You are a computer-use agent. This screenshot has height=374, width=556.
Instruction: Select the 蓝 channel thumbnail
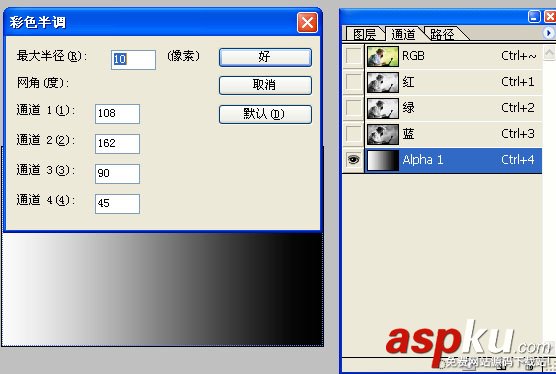[x=383, y=134]
